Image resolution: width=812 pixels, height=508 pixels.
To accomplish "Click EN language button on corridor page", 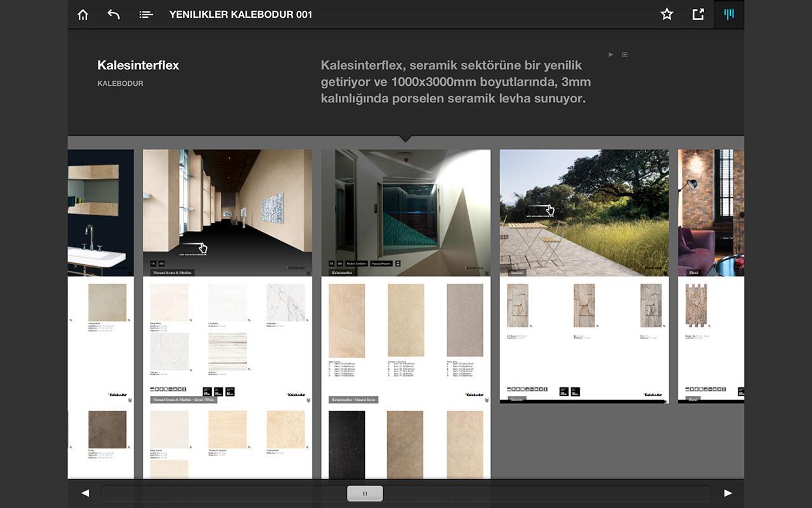I will point(162,263).
